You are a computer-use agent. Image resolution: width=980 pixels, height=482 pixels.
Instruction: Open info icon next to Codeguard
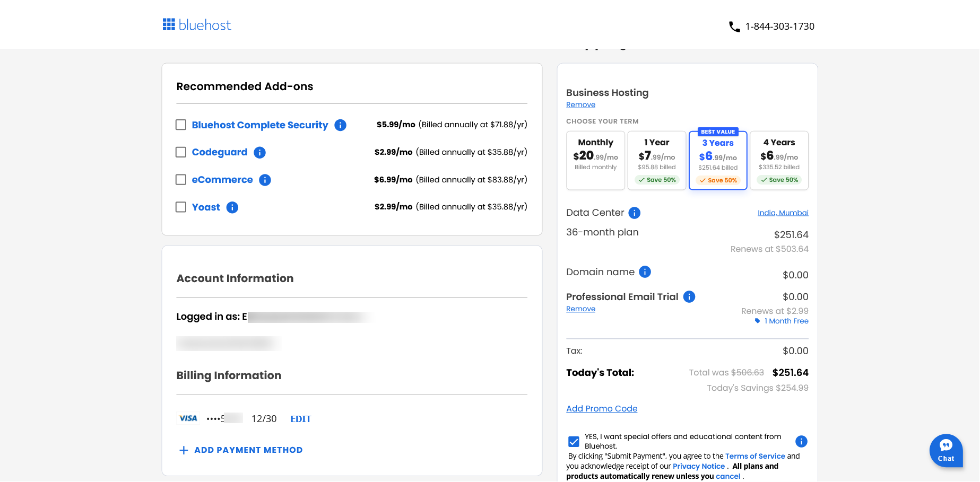[x=259, y=153]
